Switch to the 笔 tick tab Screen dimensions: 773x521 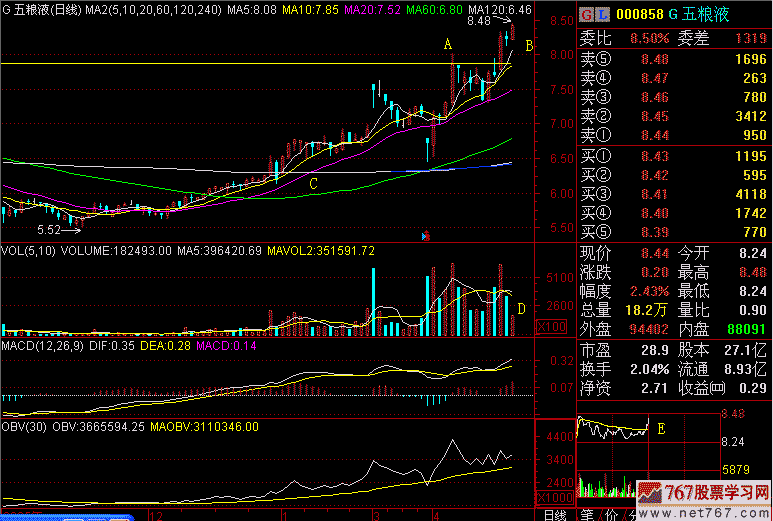587,514
